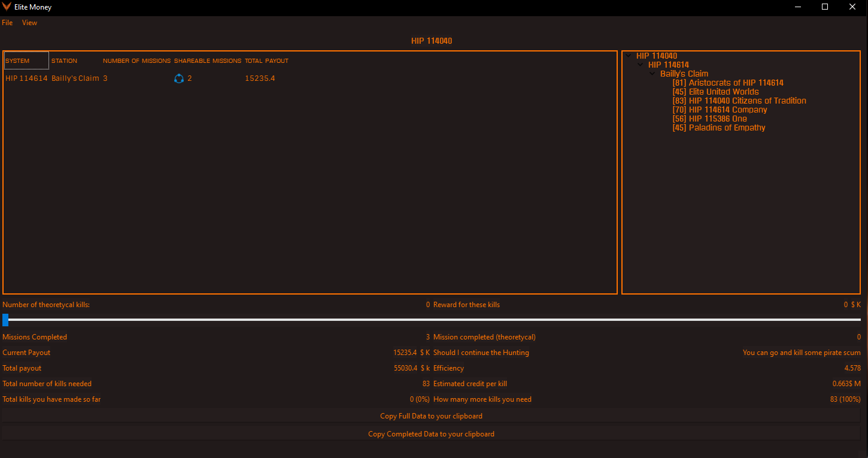Collapse the Bailly's Claim tree node
Screen dimensions: 868x458
click(x=652, y=74)
